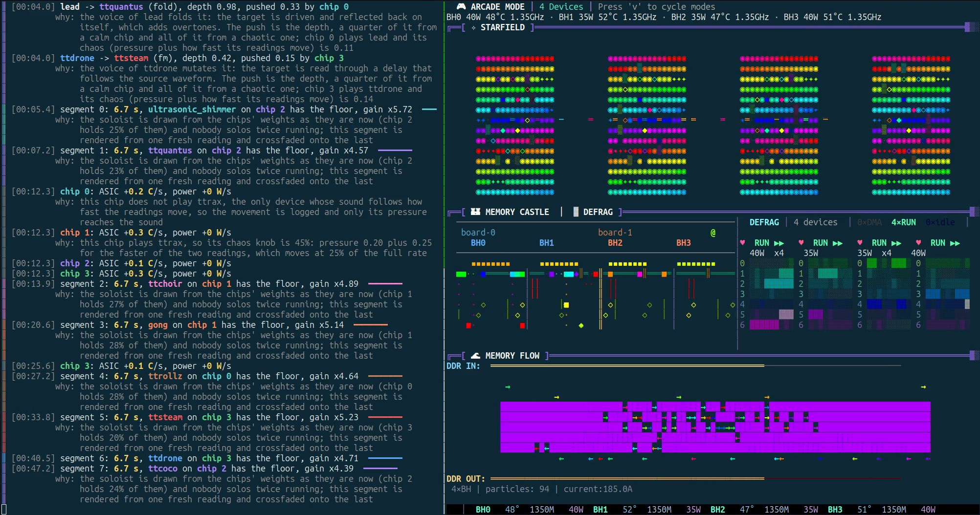Click the gamepad icon beside ARCADE MODE
Viewport: 980px width, 515px height.
(x=461, y=7)
